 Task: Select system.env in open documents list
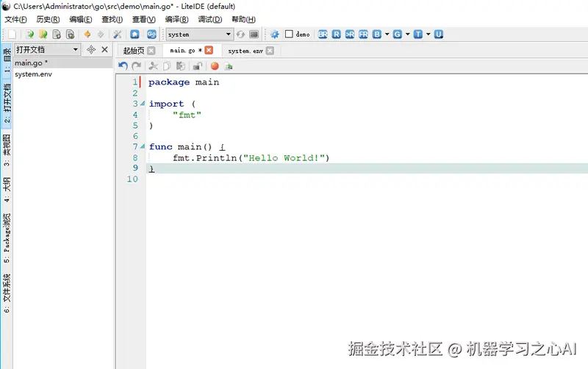coord(63,74)
